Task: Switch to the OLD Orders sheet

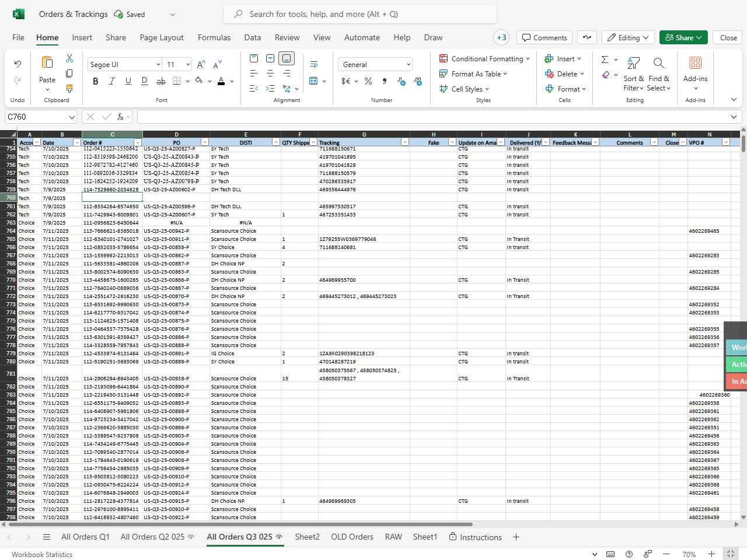Action: (352, 537)
